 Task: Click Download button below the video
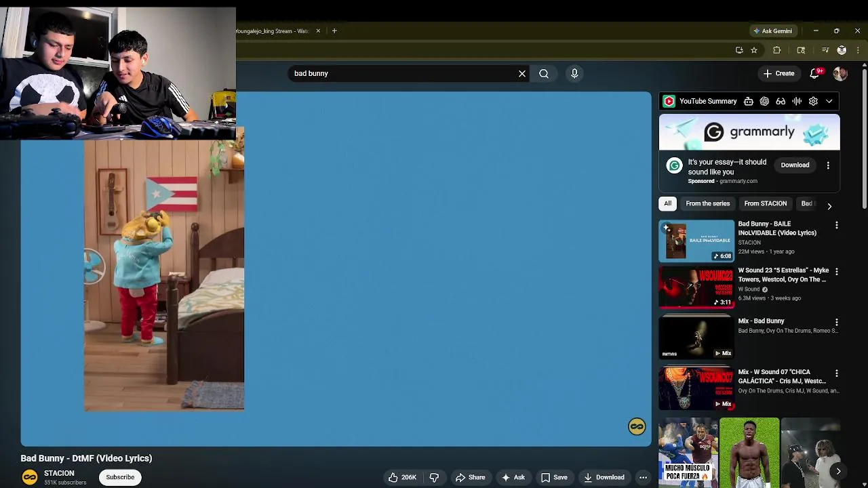[x=604, y=477]
